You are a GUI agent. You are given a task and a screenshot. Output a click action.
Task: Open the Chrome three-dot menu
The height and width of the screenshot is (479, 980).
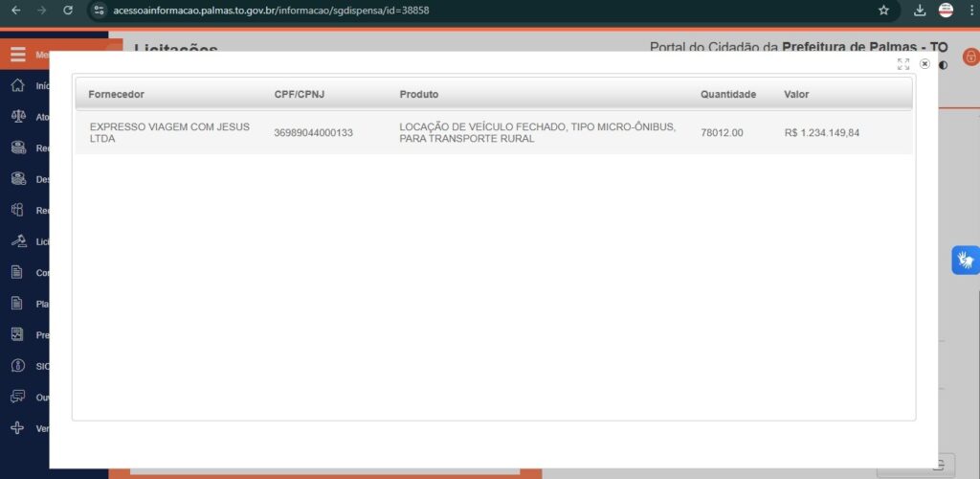969,10
